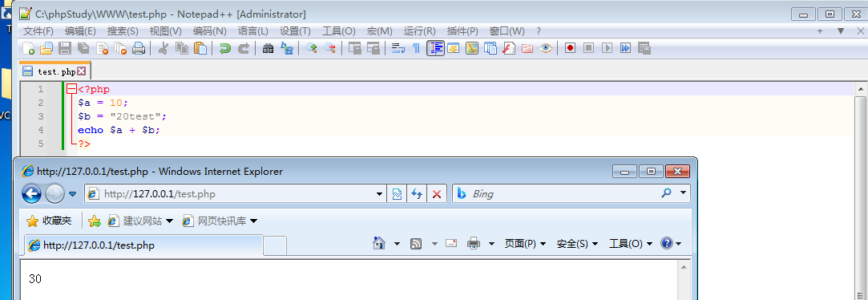Click the Refresh button in IE address bar

(417, 194)
